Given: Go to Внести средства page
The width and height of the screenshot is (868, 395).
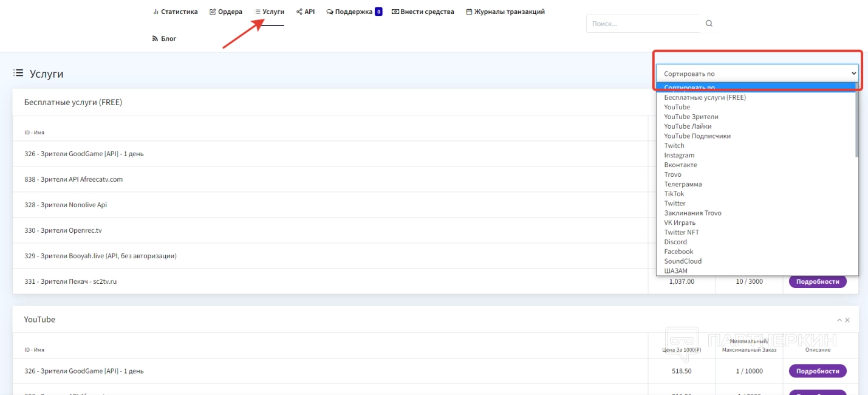Looking at the screenshot, I should click(x=423, y=12).
